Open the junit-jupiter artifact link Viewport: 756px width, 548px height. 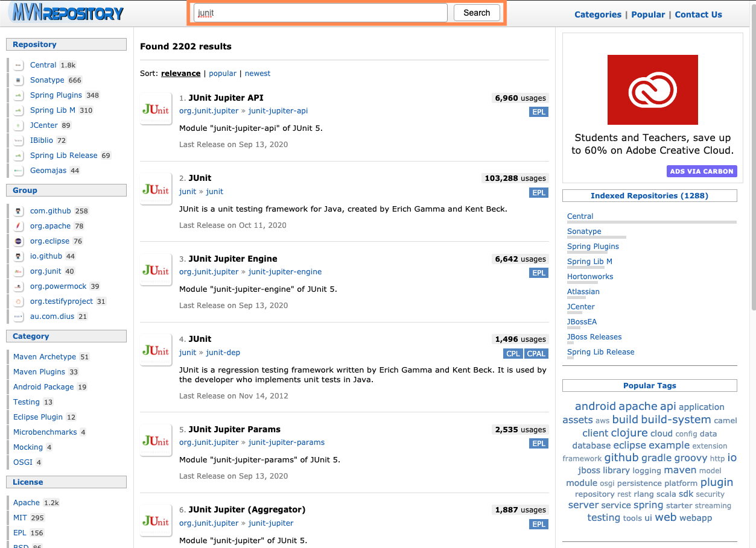coord(271,523)
